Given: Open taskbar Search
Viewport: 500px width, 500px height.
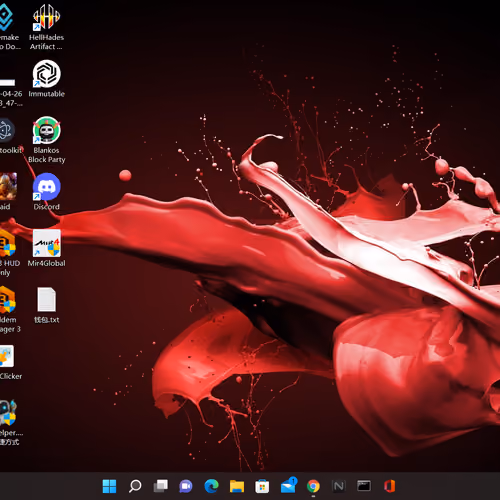Looking at the screenshot, I should point(135,486).
